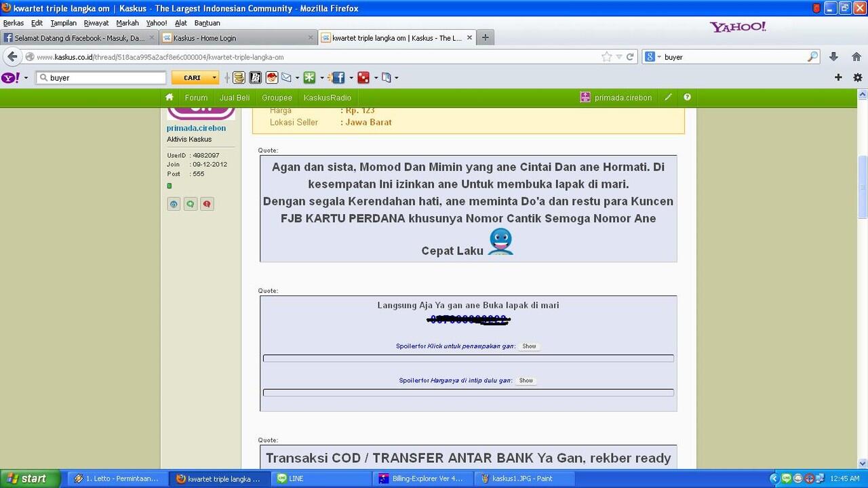868x488 pixels.
Task: Open KaskusRadio link
Action: point(328,98)
